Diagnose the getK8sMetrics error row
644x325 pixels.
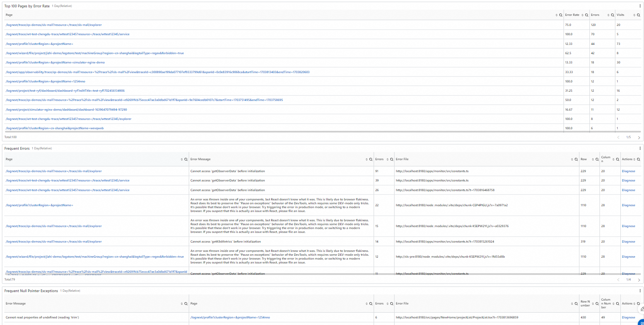(629, 241)
